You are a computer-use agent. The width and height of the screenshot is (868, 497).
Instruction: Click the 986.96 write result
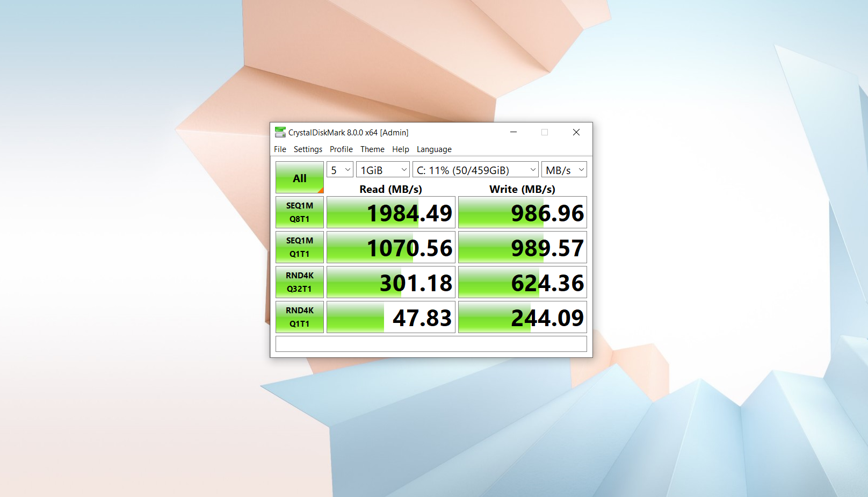[x=523, y=212]
